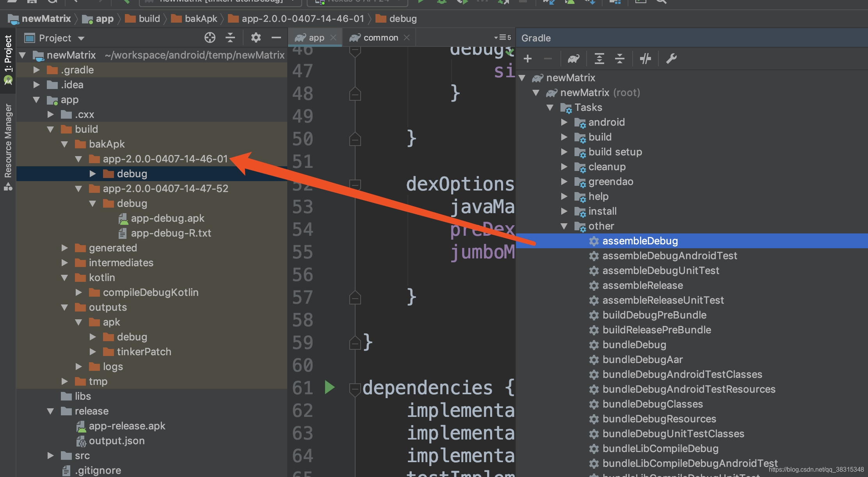The image size is (868, 477).
Task: Click newMatrix in the breadcrumb bar
Action: pyautogui.click(x=39, y=18)
